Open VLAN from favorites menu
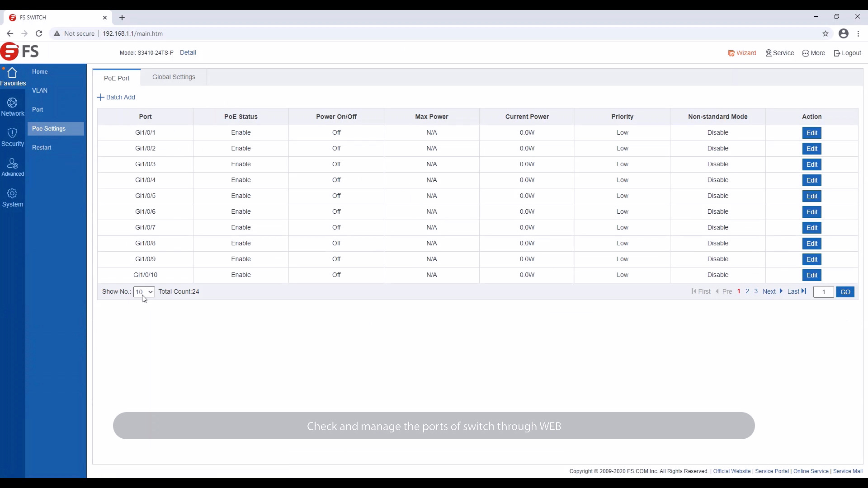This screenshot has height=488, width=868. [x=40, y=90]
